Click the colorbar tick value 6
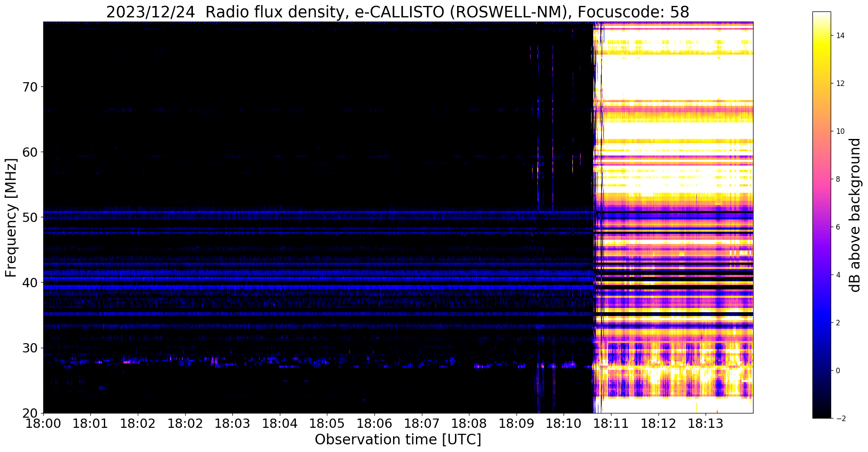Screen dimensions: 868x452 (837, 227)
